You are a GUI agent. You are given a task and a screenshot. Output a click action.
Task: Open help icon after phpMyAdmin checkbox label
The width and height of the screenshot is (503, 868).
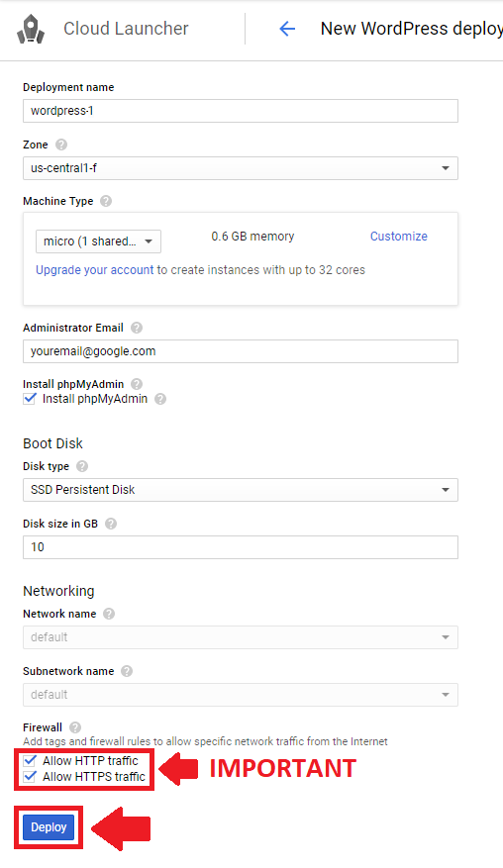tap(160, 399)
